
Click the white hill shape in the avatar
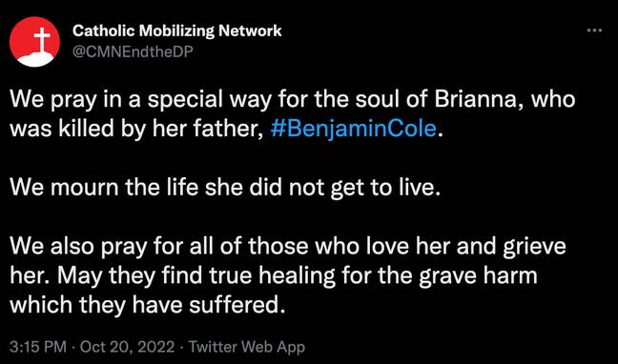(x=36, y=59)
